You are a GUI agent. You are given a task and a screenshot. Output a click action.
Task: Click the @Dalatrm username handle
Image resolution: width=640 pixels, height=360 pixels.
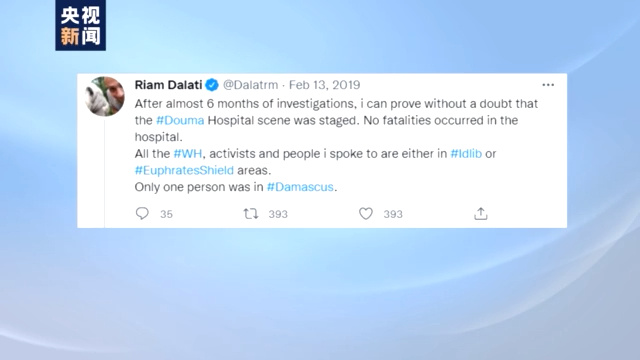tap(250, 85)
